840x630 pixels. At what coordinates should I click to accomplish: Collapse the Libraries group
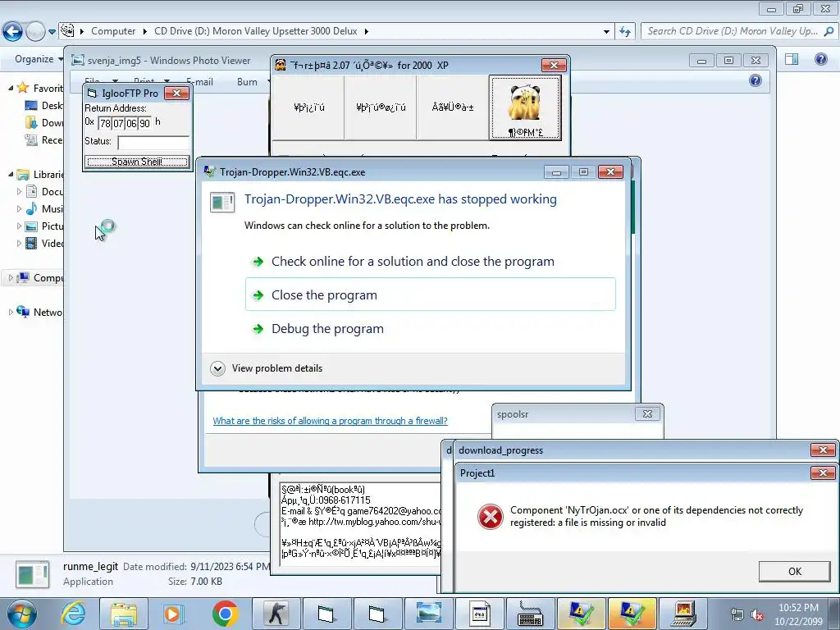coord(11,174)
